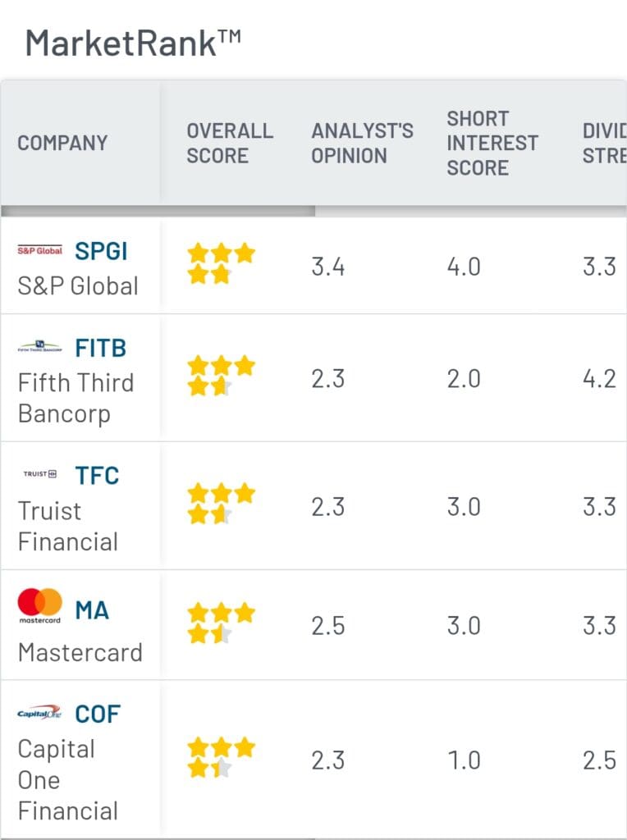Open the SPGI ticker link
The image size is (627, 840).
pos(100,251)
